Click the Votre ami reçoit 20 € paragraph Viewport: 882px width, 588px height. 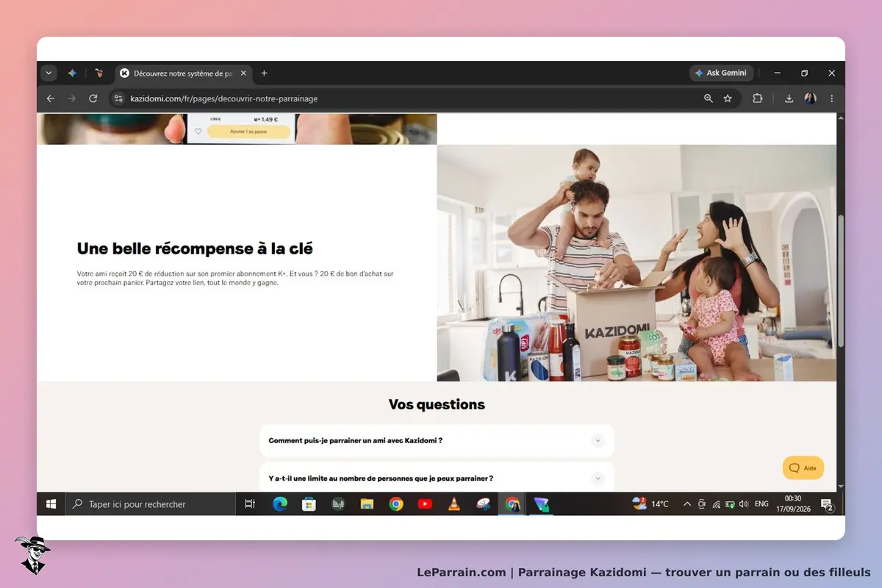(x=235, y=278)
